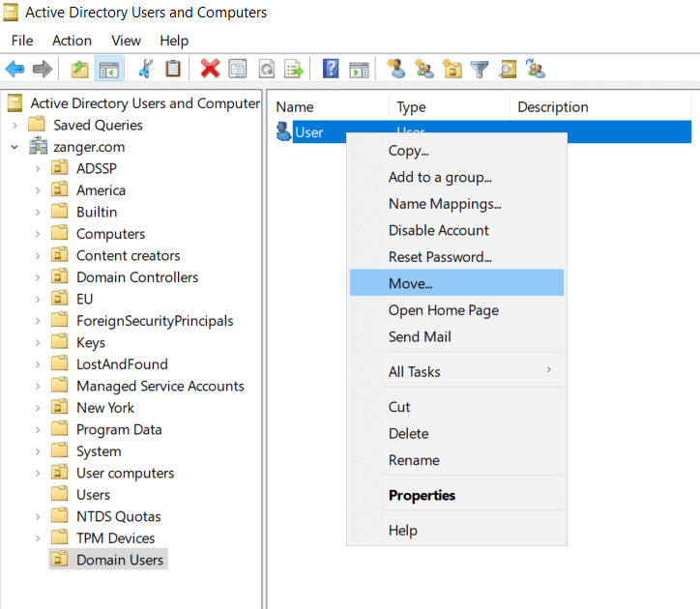Click the red X Delete toolbar icon
This screenshot has height=609, width=700.
tap(210, 69)
